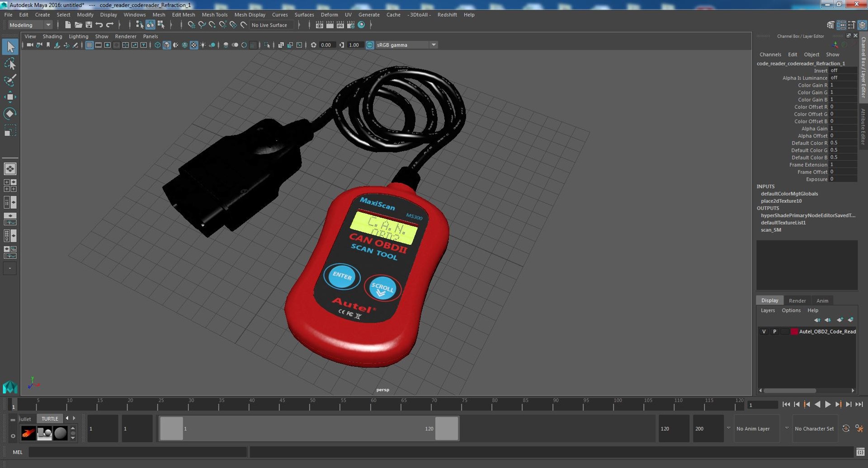The image size is (868, 468).
Task: Snap to curves icon
Action: tap(202, 25)
